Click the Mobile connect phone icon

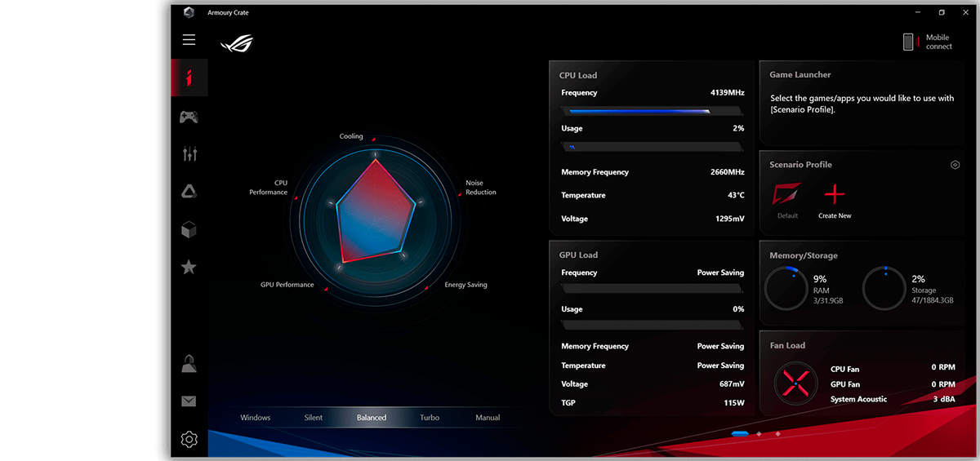pyautogui.click(x=908, y=42)
